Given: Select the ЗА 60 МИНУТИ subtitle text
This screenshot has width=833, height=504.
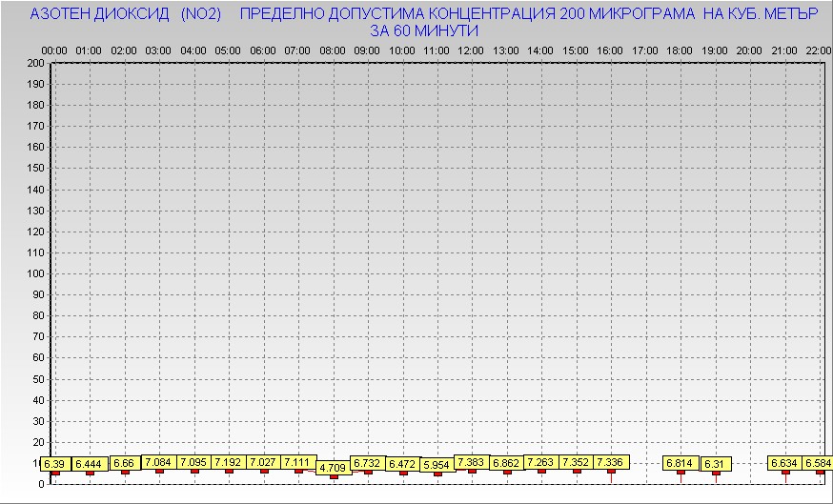Looking at the screenshot, I should pyautogui.click(x=424, y=31).
